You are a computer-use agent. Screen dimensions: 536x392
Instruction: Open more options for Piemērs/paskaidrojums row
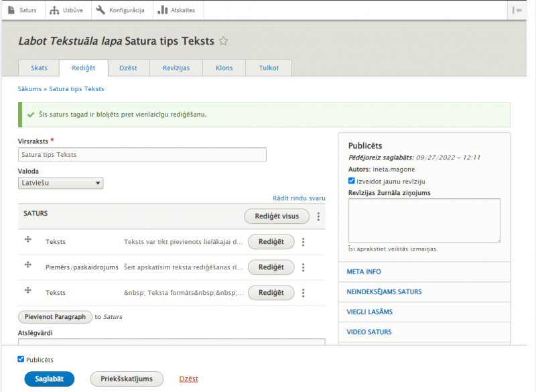[x=304, y=267]
